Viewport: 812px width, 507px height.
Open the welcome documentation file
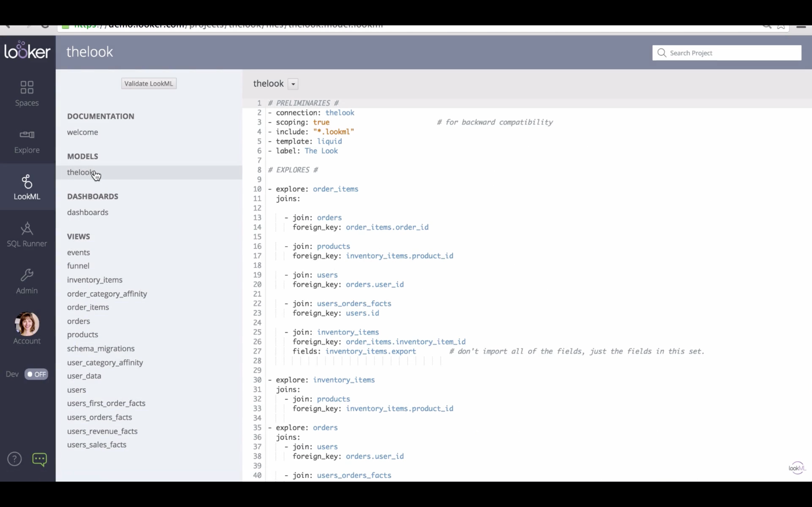[83, 132]
